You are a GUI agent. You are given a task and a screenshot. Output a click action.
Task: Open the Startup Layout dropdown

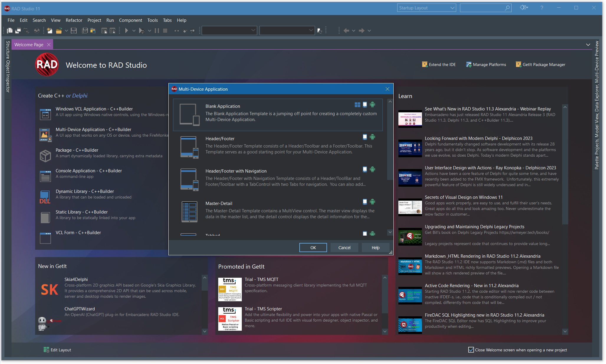click(426, 8)
